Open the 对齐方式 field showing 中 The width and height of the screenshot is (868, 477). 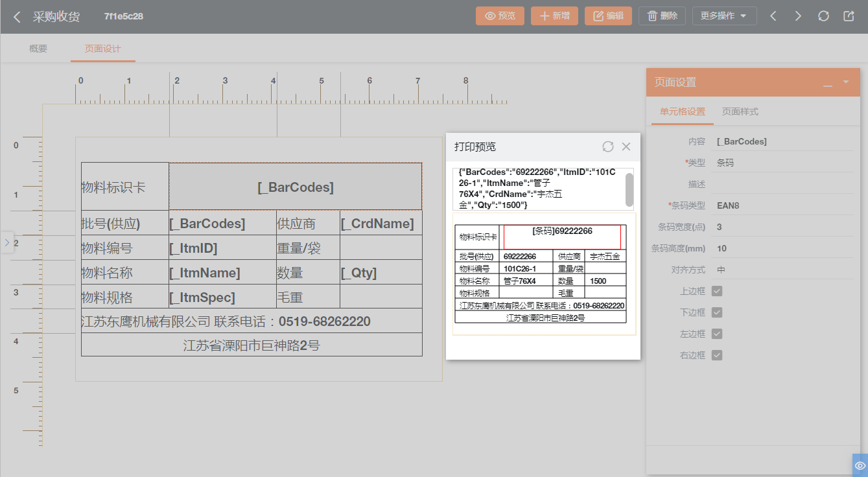click(x=782, y=270)
